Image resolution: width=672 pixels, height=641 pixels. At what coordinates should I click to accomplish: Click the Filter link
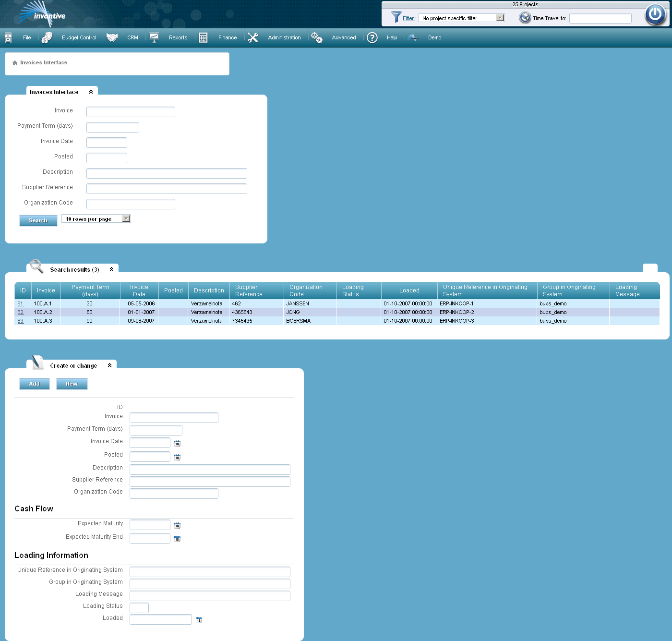click(408, 18)
